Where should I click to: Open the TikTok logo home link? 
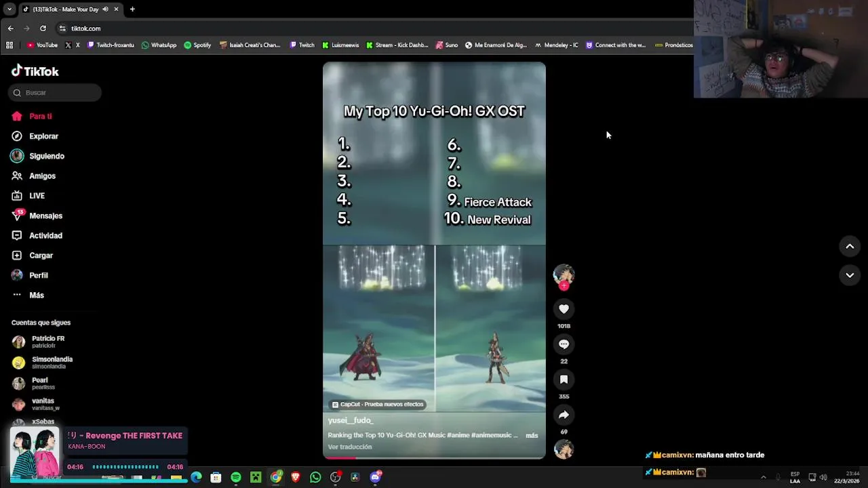[x=35, y=71]
